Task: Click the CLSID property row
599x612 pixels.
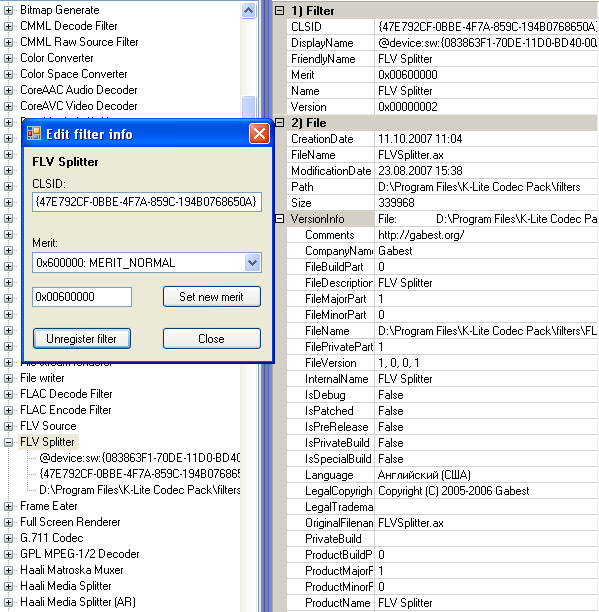Action: (442, 27)
